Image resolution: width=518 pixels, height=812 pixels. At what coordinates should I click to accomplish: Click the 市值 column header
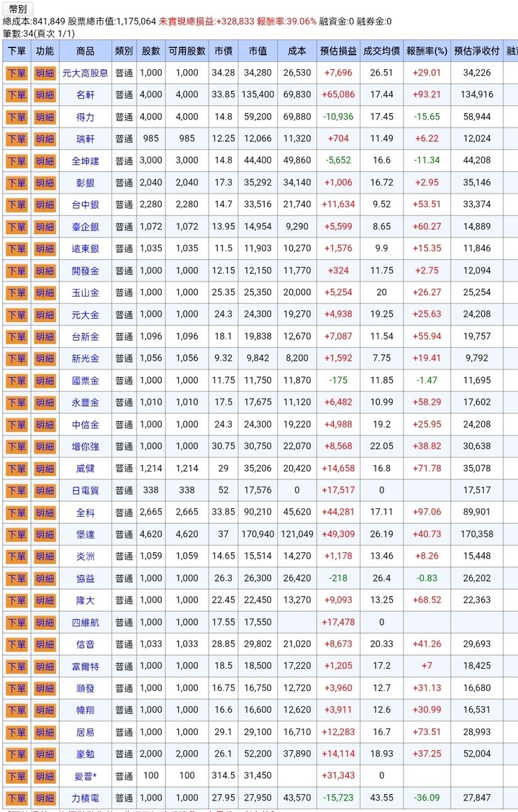258,50
